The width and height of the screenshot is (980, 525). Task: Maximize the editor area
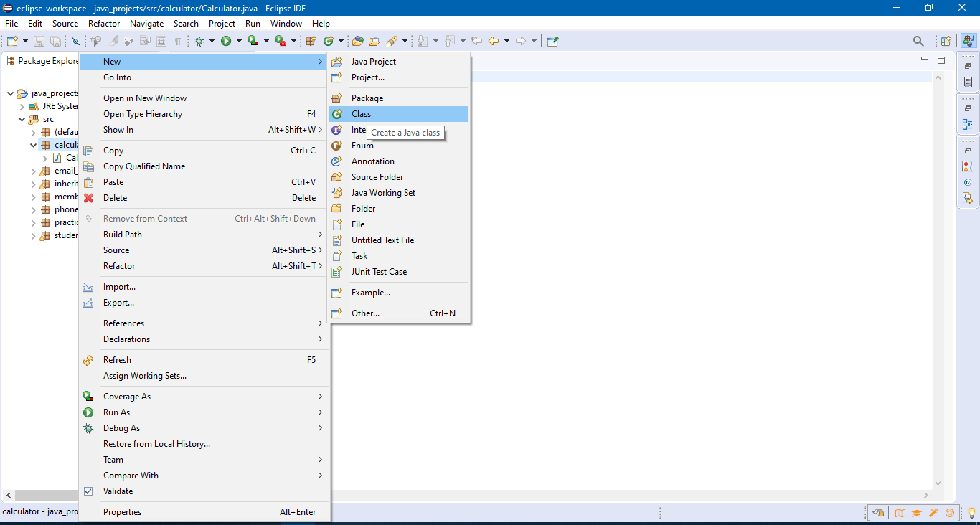942,60
